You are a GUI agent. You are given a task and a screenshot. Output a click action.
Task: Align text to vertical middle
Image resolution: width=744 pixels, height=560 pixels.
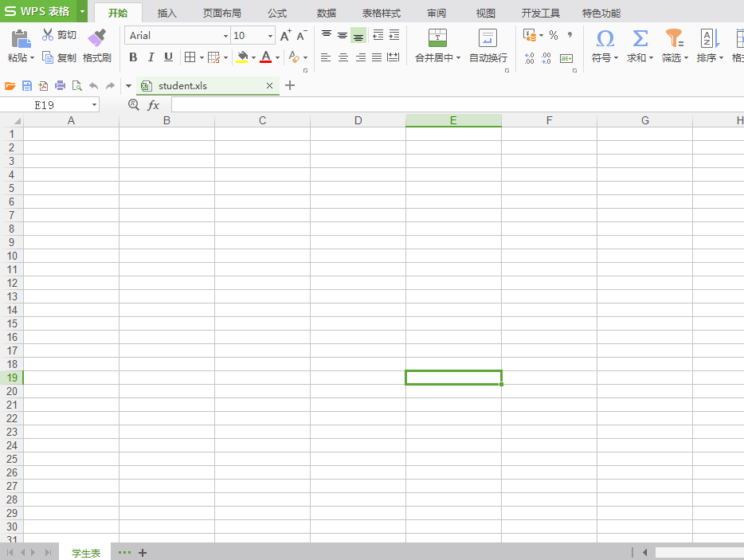342,34
